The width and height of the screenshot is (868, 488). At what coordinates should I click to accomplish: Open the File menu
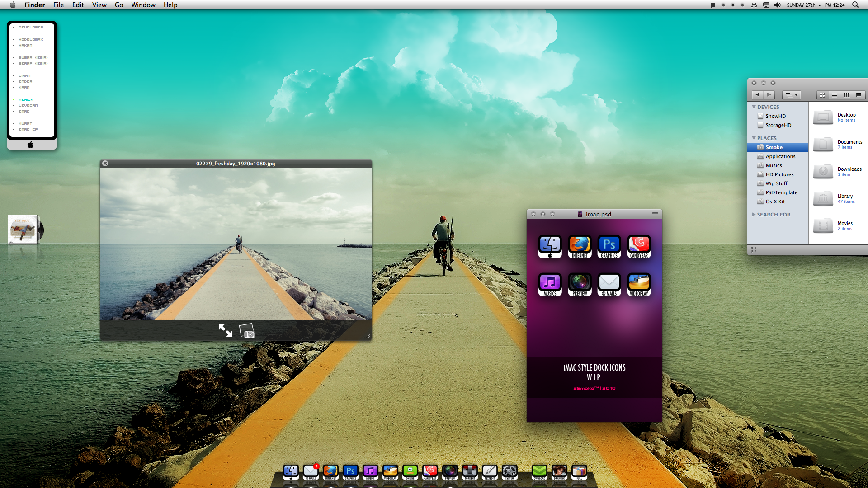[59, 5]
